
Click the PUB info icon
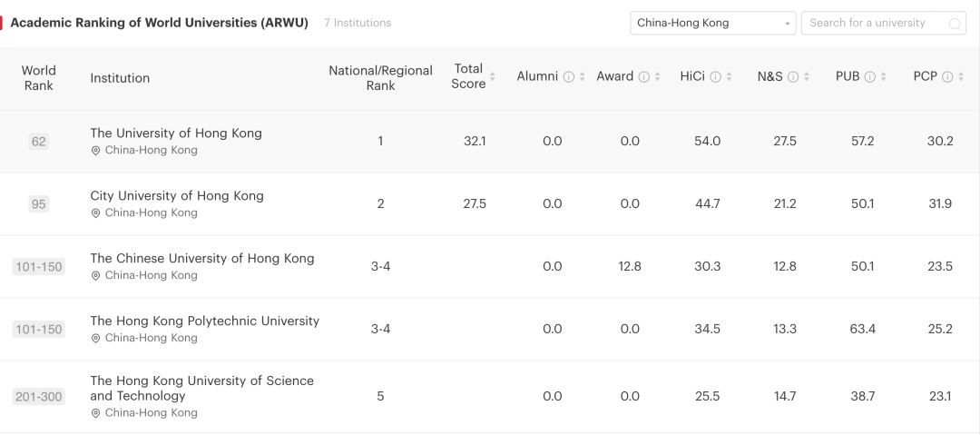click(870, 77)
